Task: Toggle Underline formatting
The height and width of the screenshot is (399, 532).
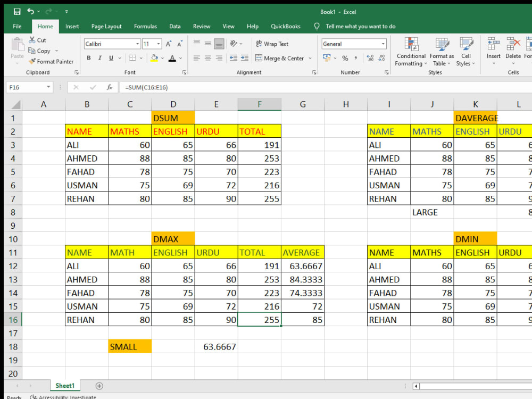Action: tap(111, 58)
